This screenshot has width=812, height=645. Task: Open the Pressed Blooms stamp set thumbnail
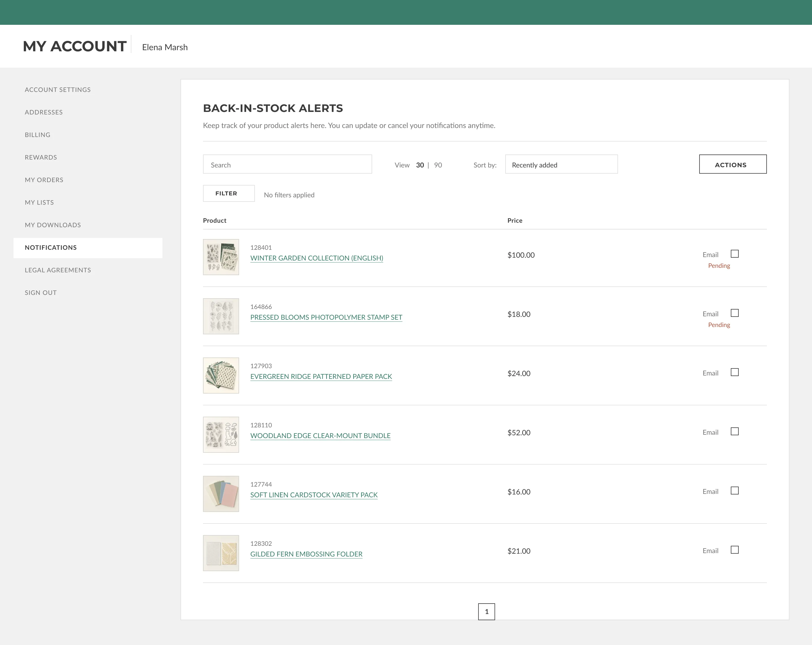point(221,316)
